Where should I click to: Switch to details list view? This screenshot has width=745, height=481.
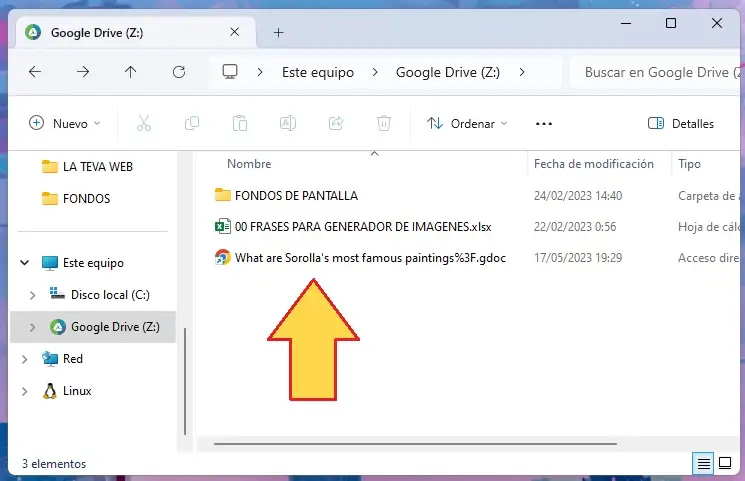704,463
